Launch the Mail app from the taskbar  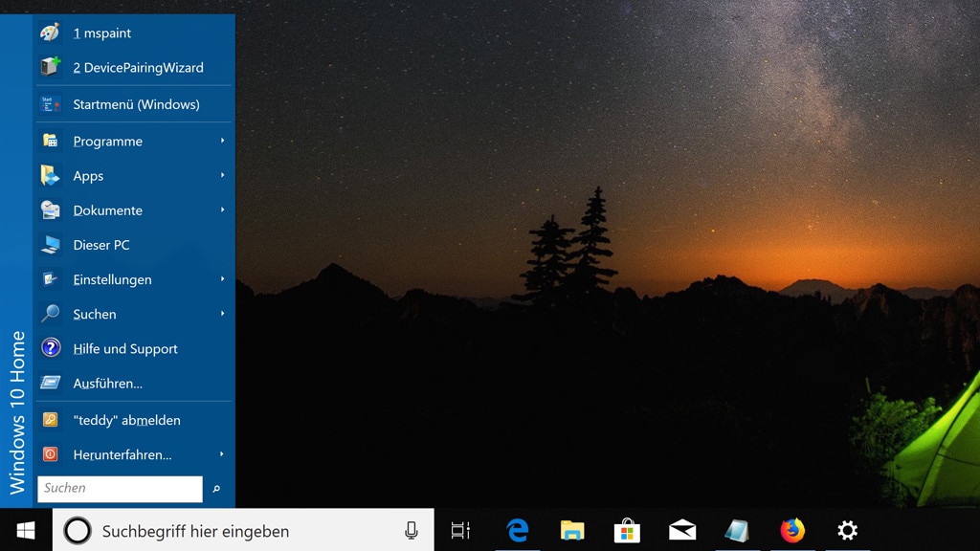pos(681,530)
